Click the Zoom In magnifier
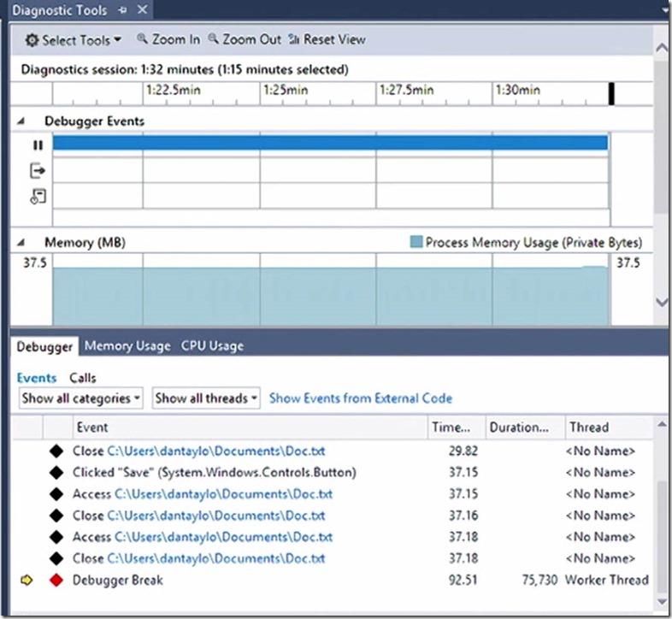This screenshot has height=619, width=672. click(x=168, y=39)
